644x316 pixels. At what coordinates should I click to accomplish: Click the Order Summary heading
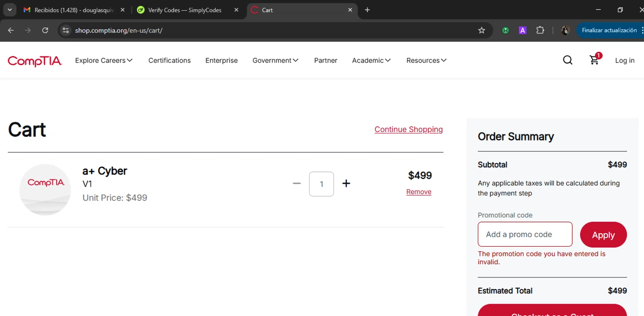point(516,136)
